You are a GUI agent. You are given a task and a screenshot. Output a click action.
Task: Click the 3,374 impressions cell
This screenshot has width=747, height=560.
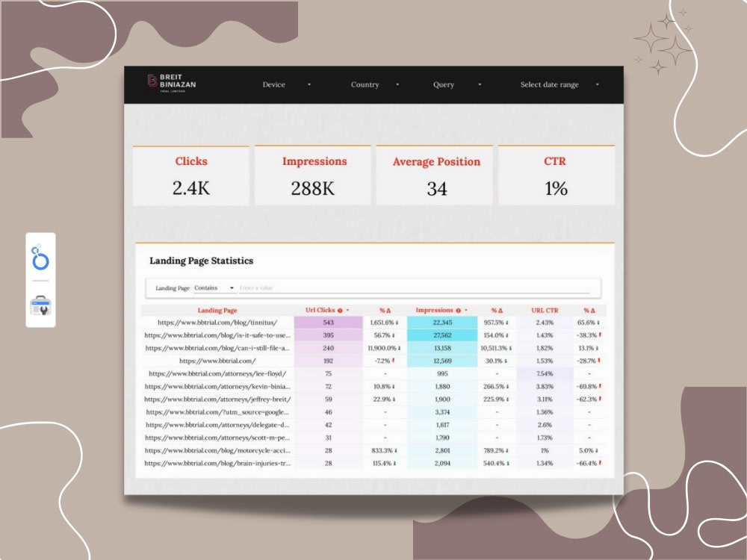(x=442, y=412)
